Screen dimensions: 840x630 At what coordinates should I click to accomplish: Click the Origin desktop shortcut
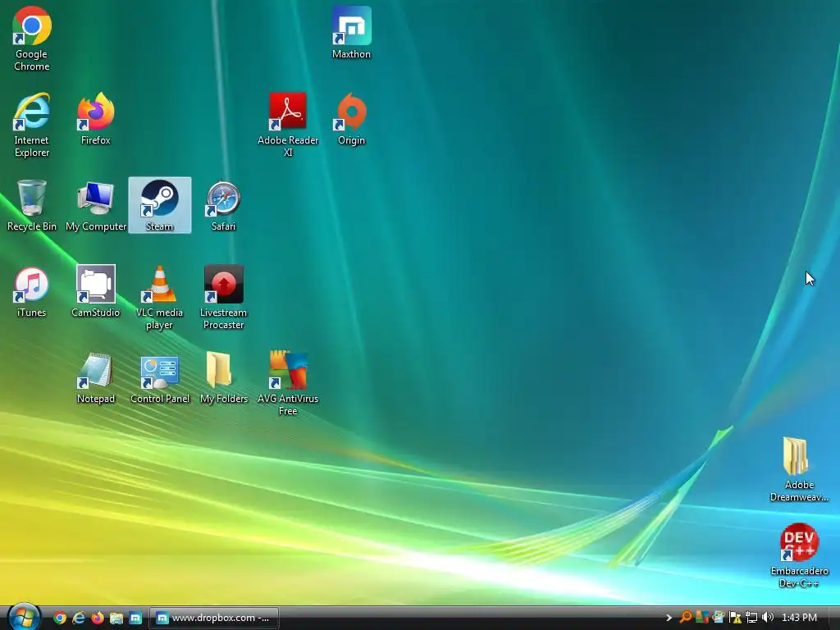click(x=351, y=118)
